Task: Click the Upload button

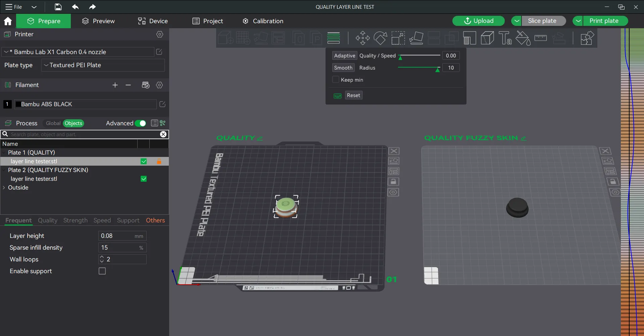Action: pos(479,21)
